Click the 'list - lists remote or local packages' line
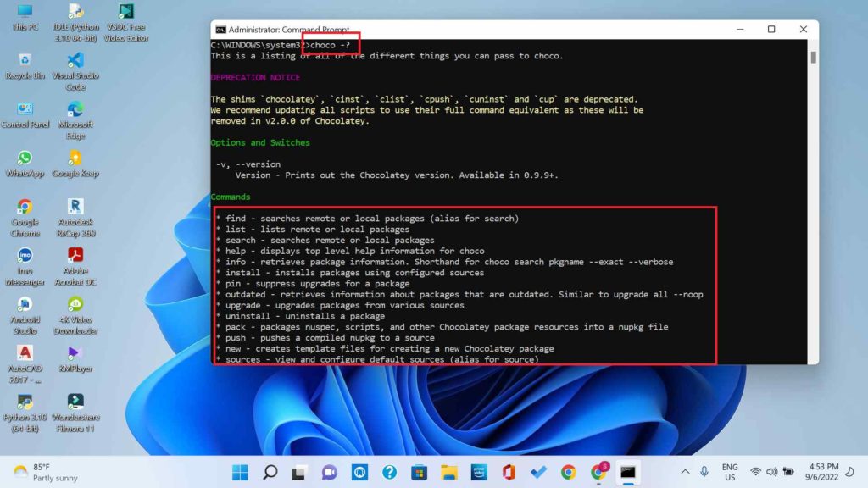The image size is (868, 488). pos(313,230)
